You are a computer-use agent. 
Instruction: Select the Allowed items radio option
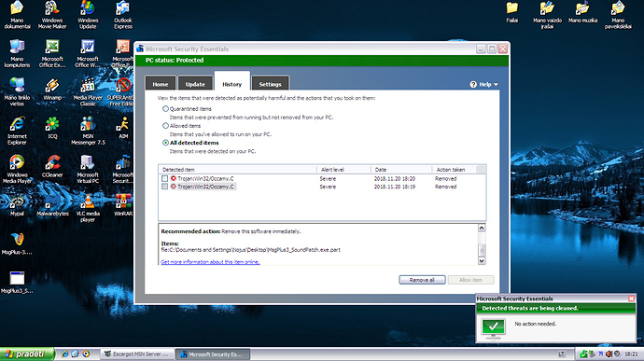click(x=165, y=126)
